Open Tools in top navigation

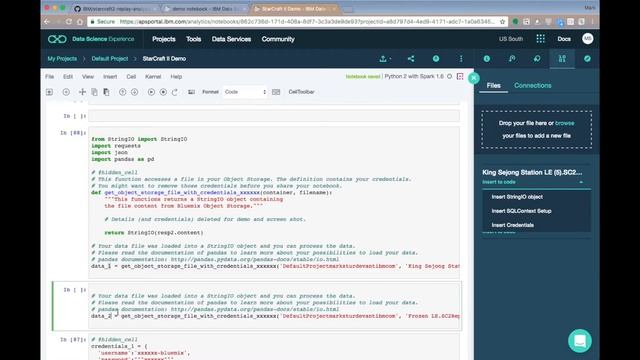point(193,39)
